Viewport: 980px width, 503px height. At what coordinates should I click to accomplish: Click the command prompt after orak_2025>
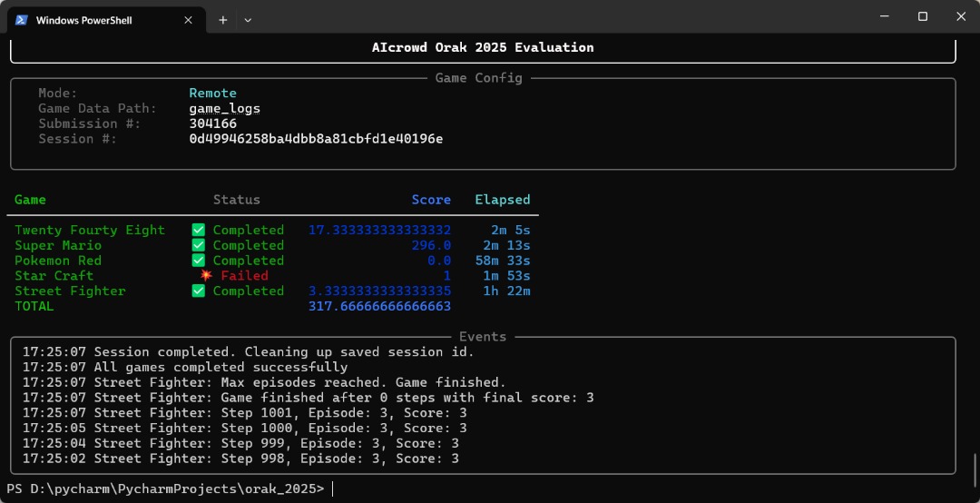[334, 488]
